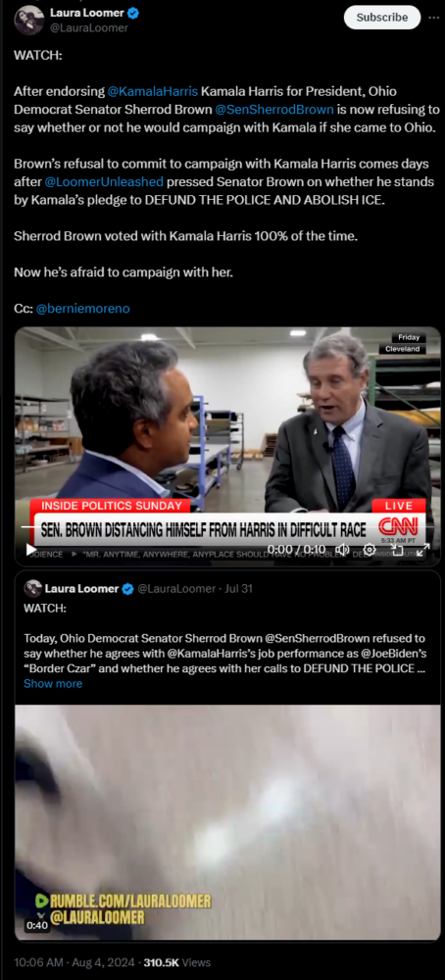Screen dimensions: 445x980
Task: Click the blue verified badge beside Laura Loomer
Action: [133, 13]
